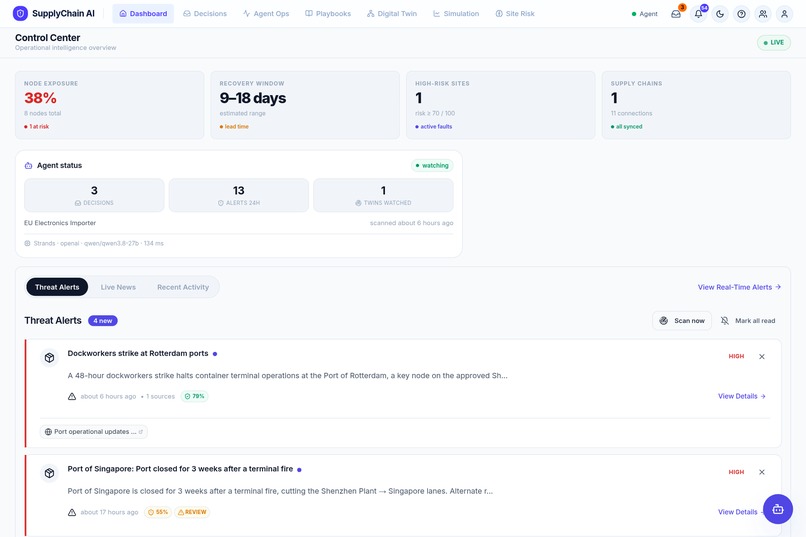Click the Scan now button
This screenshot has height=537, width=806.
pos(682,321)
